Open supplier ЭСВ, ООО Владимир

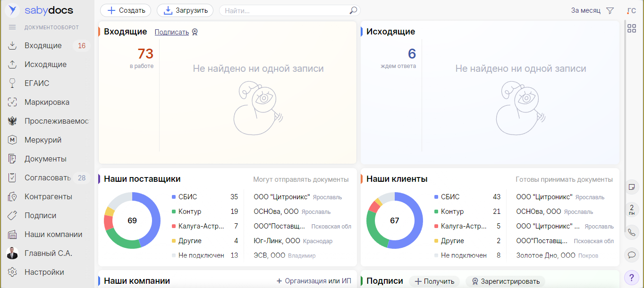click(284, 255)
